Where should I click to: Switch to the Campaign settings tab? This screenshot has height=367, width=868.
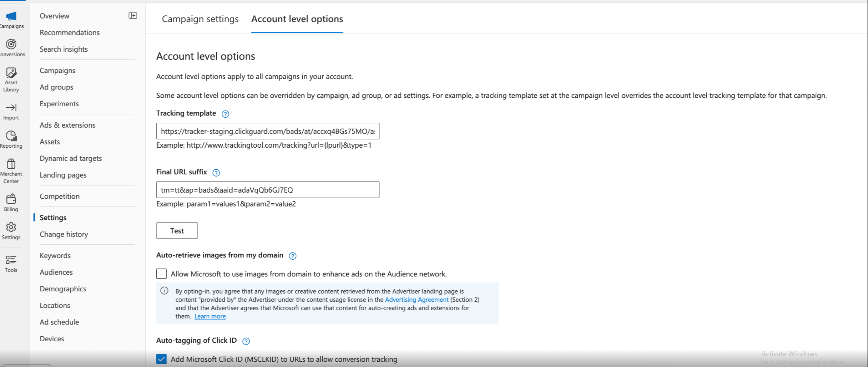click(200, 19)
